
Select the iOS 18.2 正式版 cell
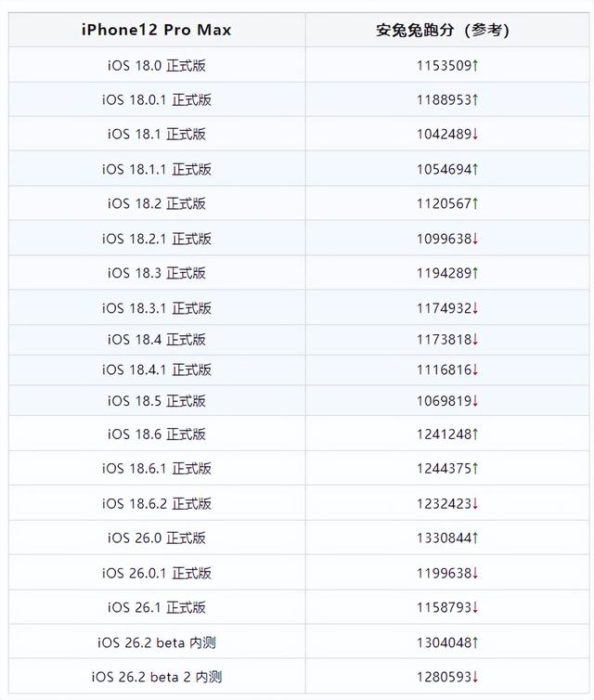(x=156, y=203)
